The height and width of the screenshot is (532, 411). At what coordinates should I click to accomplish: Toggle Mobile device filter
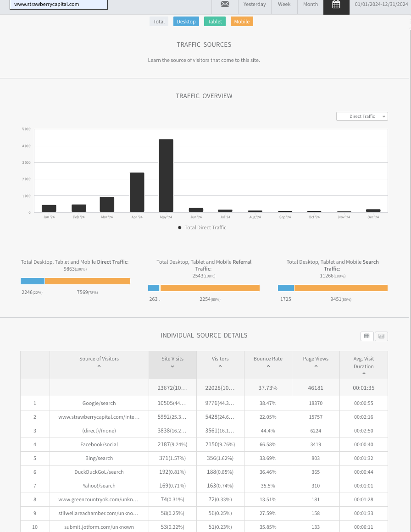(x=242, y=22)
